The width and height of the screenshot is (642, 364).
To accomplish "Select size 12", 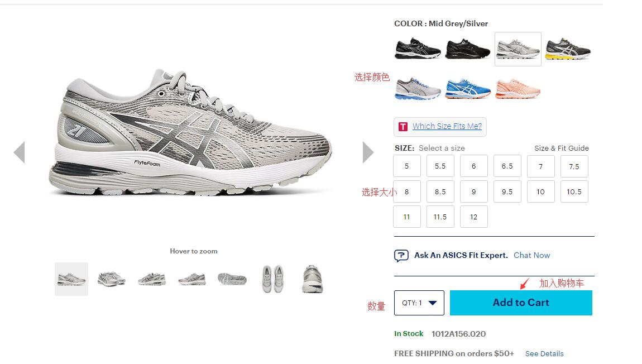I will 474,217.
